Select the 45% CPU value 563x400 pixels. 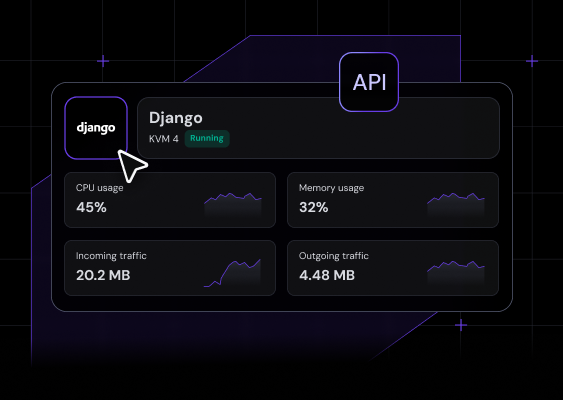tap(91, 207)
